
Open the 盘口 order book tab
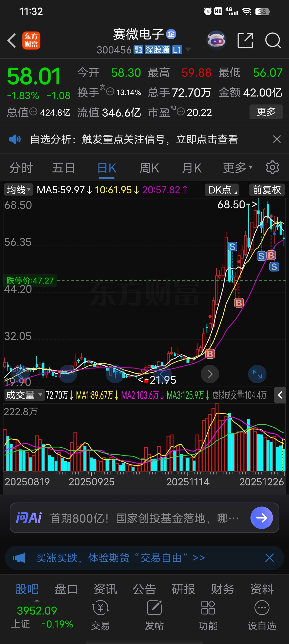[66, 589]
